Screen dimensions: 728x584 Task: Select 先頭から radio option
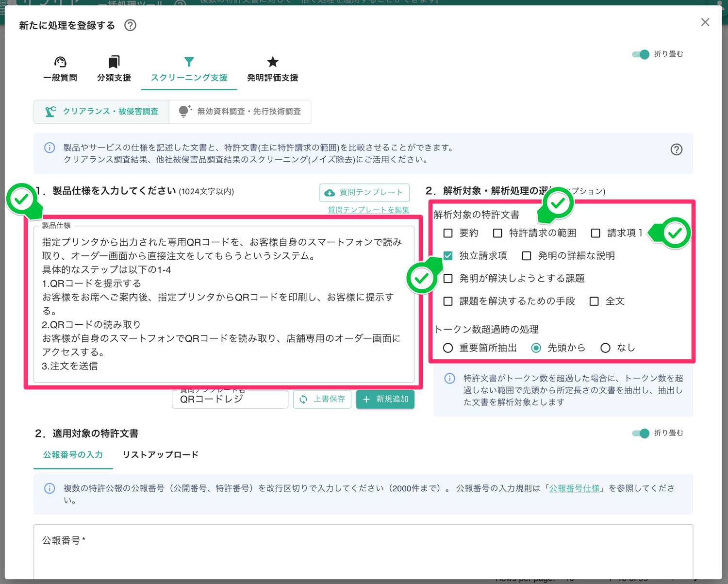click(536, 348)
